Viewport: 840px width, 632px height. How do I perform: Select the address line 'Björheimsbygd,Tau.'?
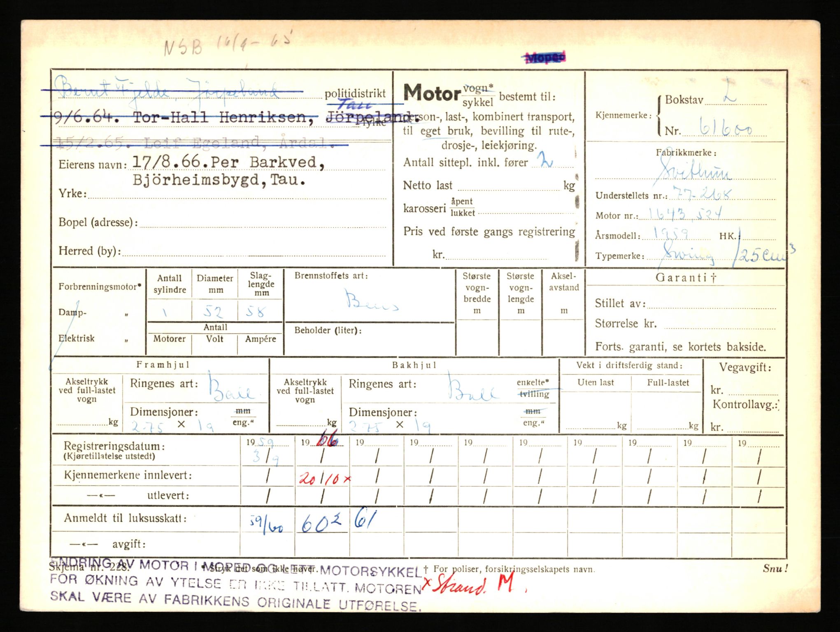tap(219, 181)
